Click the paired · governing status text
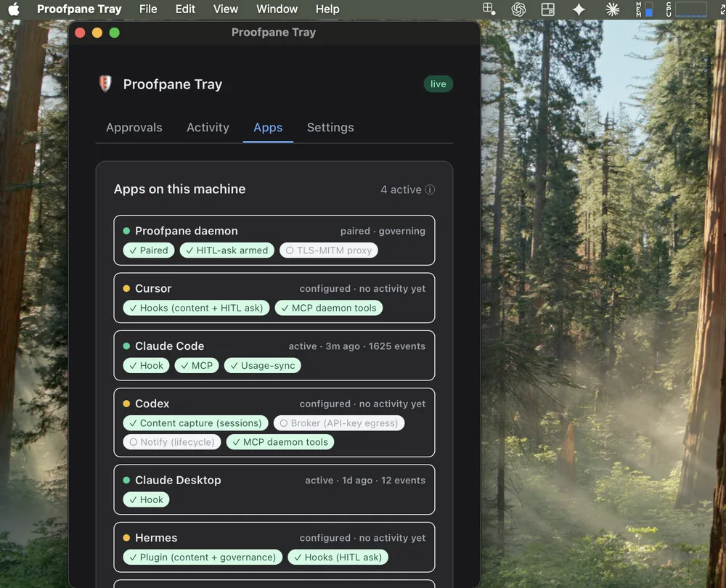 tap(383, 231)
